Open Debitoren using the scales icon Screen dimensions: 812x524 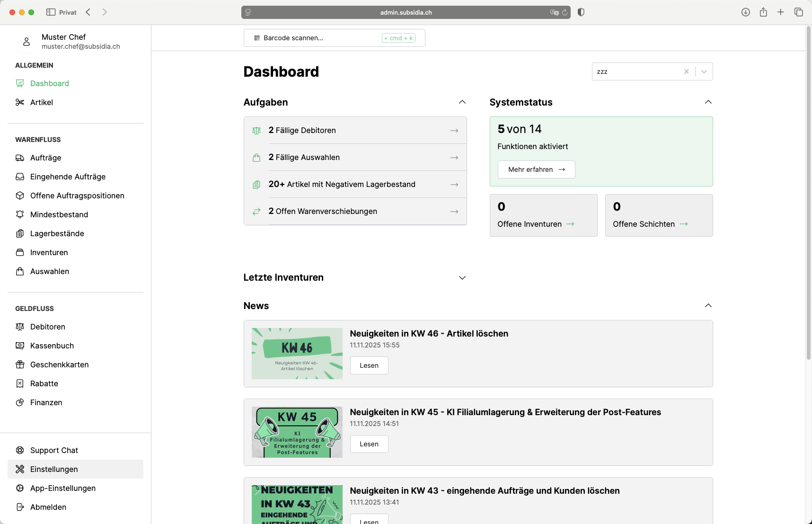coord(20,327)
